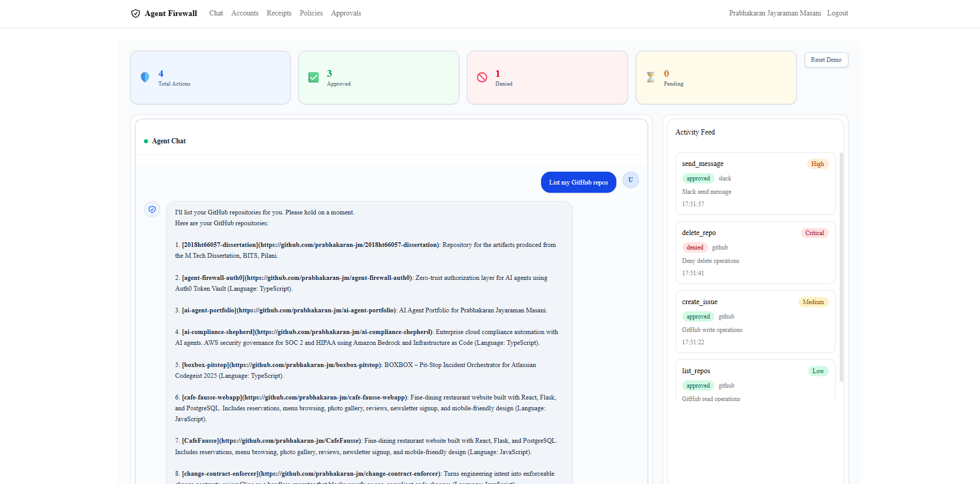The width and height of the screenshot is (980, 484).
Task: Click the Low risk badge
Action: click(x=818, y=371)
